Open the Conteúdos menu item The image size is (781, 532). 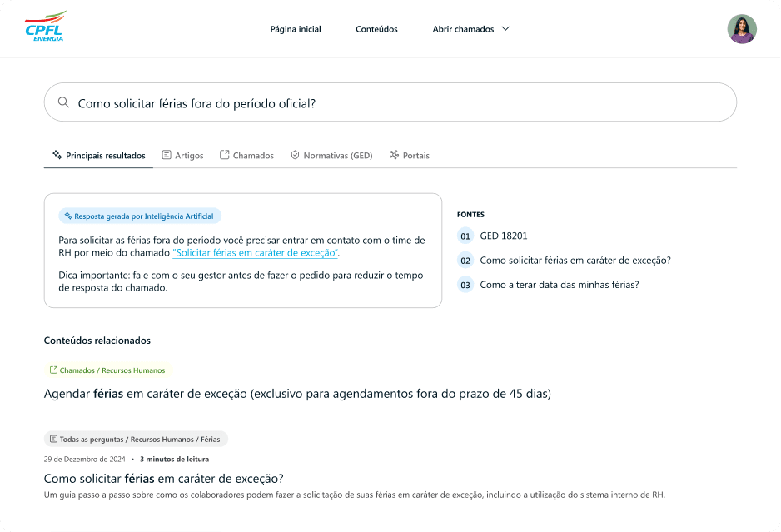click(376, 29)
